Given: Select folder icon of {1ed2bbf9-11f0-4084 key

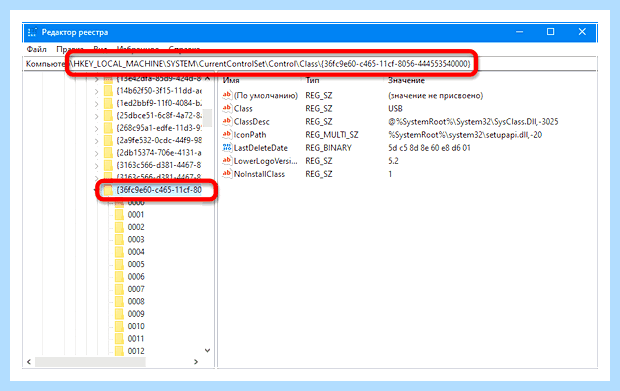Looking at the screenshot, I should click(108, 103).
